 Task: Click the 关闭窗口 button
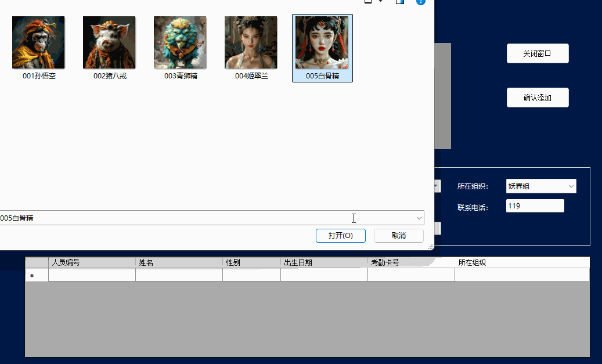pyautogui.click(x=538, y=53)
